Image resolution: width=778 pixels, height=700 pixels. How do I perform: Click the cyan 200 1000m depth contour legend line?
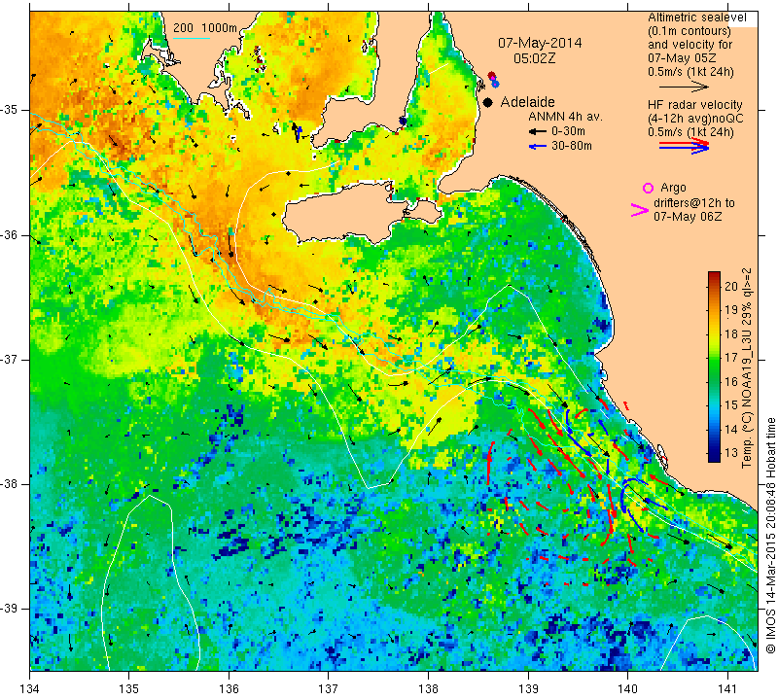pos(192,38)
